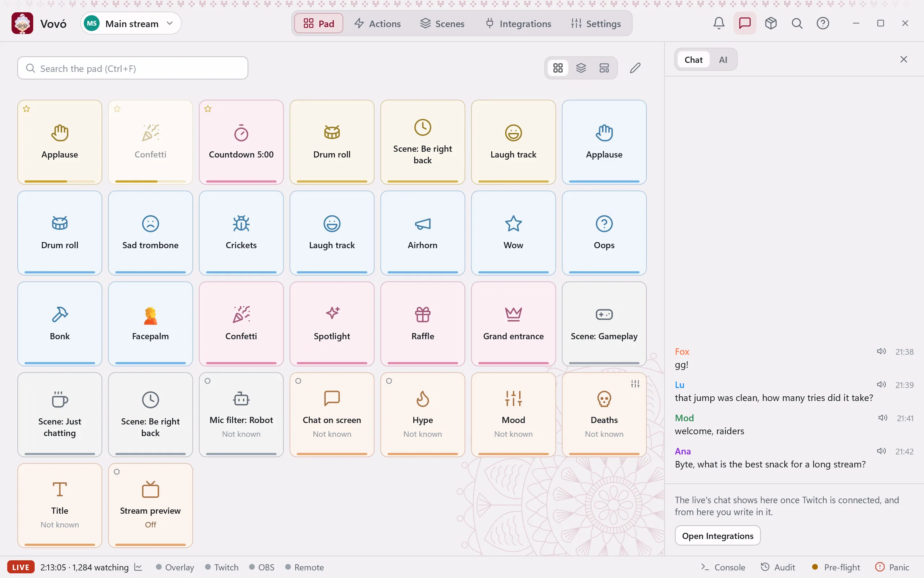Open the help question-mark icon
The image size is (924, 578).
[x=823, y=23]
